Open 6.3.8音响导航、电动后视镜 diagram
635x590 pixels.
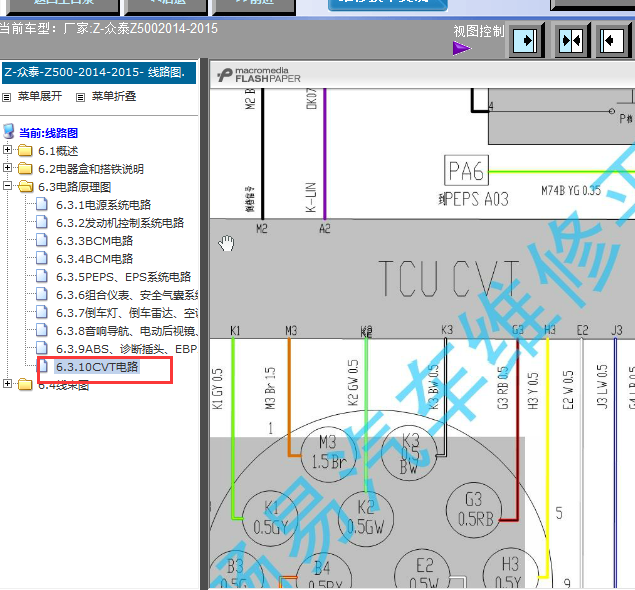[127, 331]
